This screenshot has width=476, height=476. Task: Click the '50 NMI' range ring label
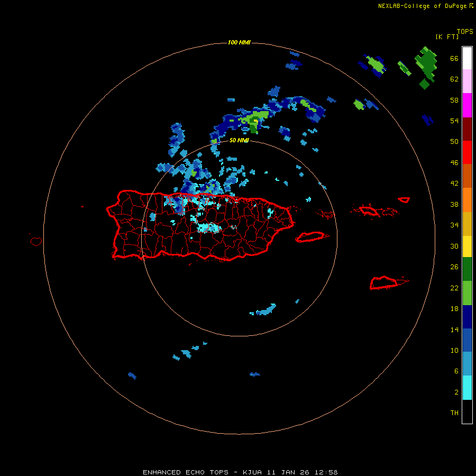point(239,140)
